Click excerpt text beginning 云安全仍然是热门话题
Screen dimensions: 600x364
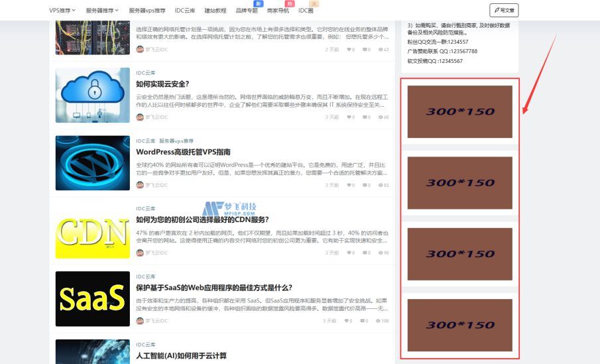click(x=262, y=101)
